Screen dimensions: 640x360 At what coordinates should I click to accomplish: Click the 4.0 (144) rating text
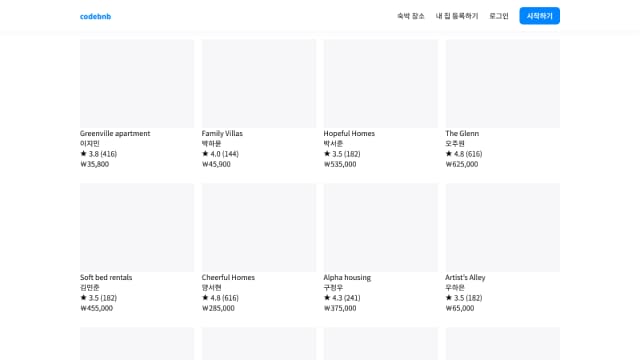224,154
